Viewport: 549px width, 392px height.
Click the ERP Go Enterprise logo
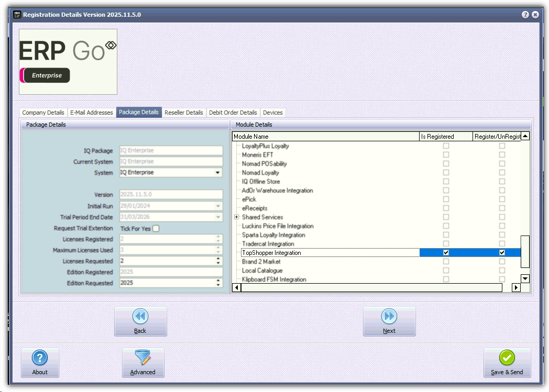click(68, 62)
